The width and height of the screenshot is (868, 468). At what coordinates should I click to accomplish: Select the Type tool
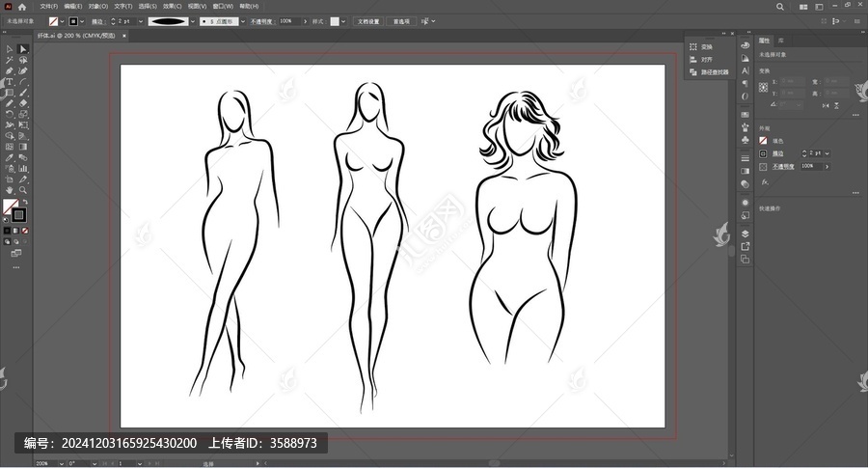(10, 81)
